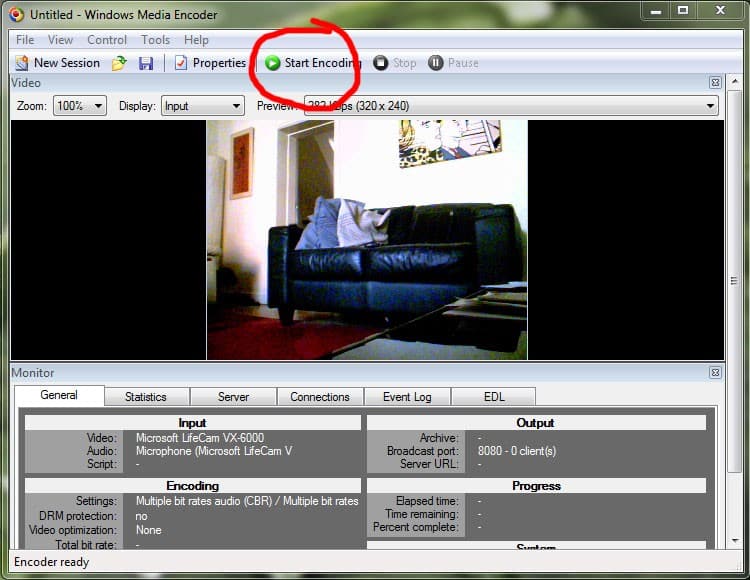Click the Progress section header
750x580 pixels.
(x=536, y=486)
